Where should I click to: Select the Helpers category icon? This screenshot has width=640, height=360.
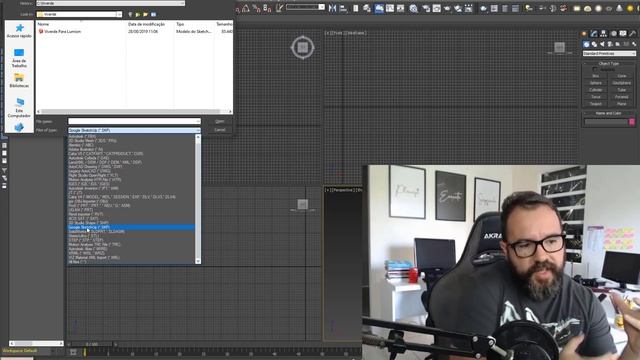coord(618,44)
